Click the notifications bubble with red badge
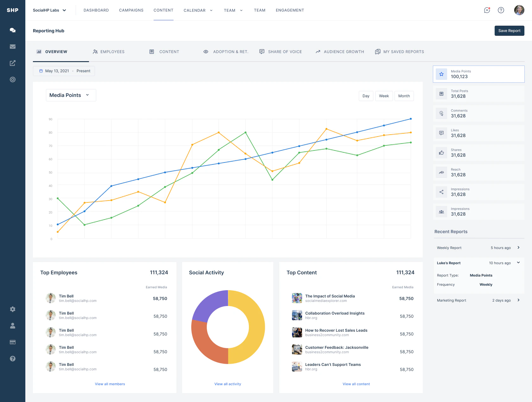This screenshot has width=532, height=402. tap(487, 10)
